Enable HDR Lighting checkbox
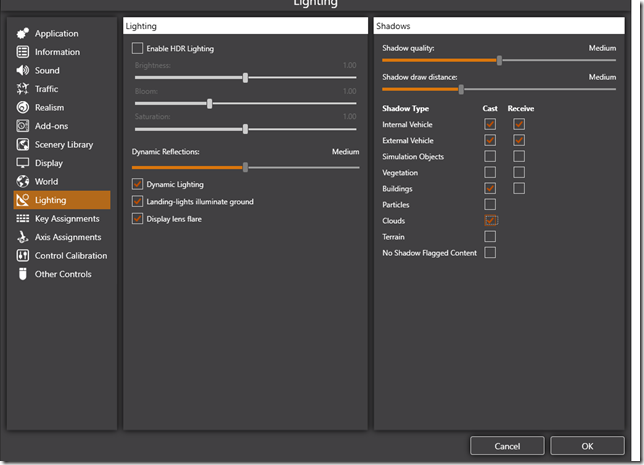 [137, 48]
